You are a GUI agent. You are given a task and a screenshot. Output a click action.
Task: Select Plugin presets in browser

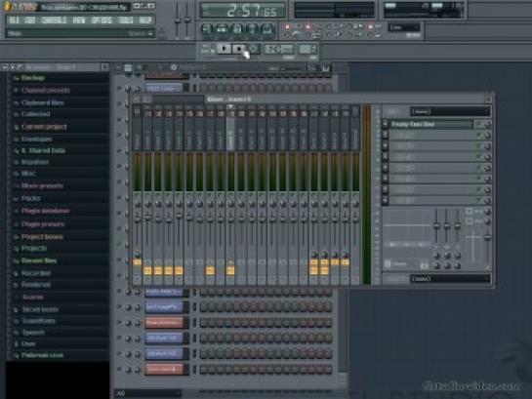coord(43,224)
